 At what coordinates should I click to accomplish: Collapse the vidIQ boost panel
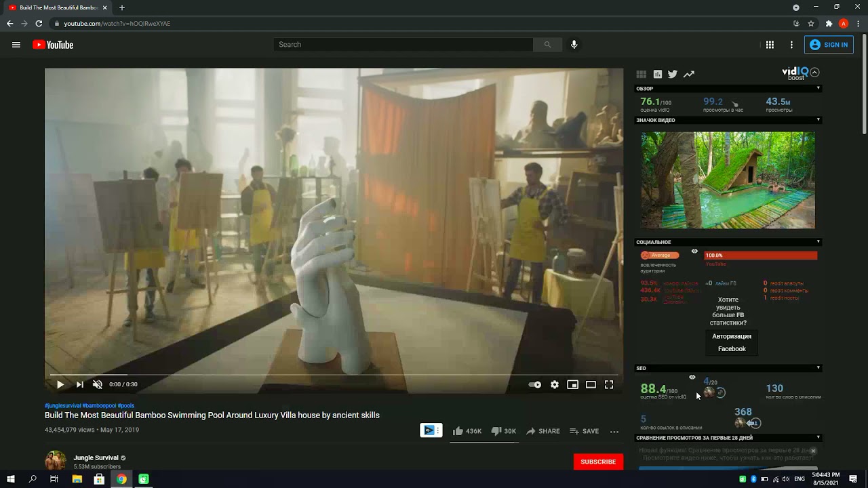814,72
